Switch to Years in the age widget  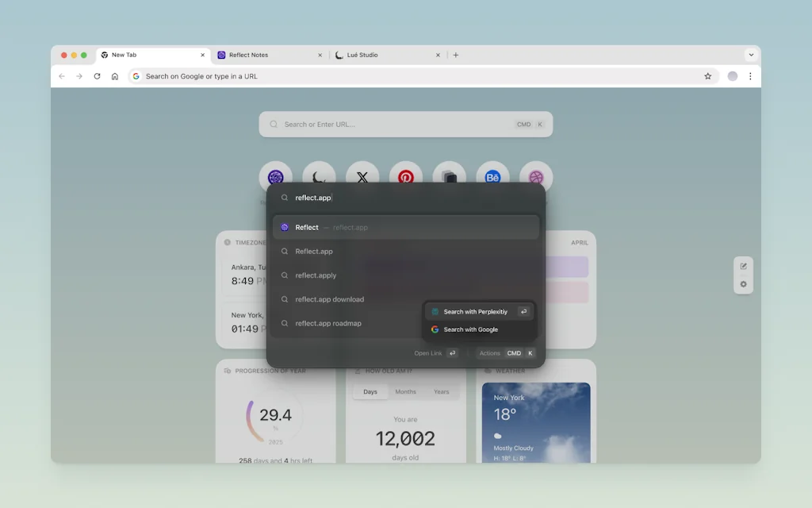click(442, 391)
